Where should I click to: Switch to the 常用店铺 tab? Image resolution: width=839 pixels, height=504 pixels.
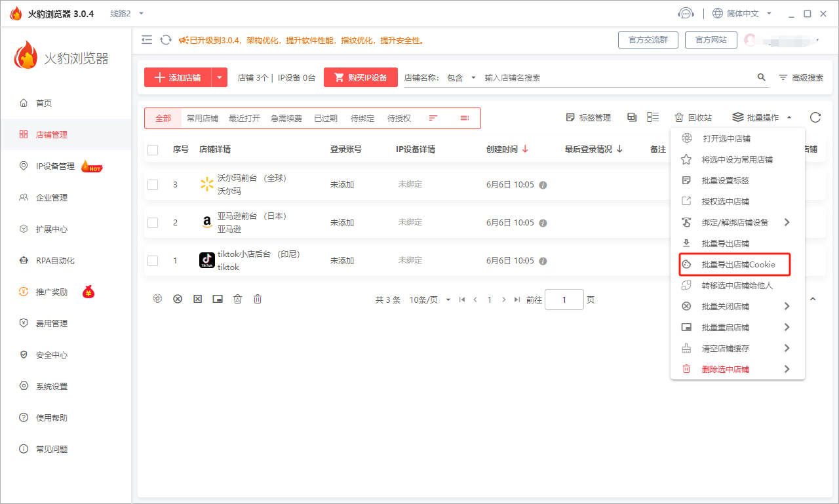[203, 119]
